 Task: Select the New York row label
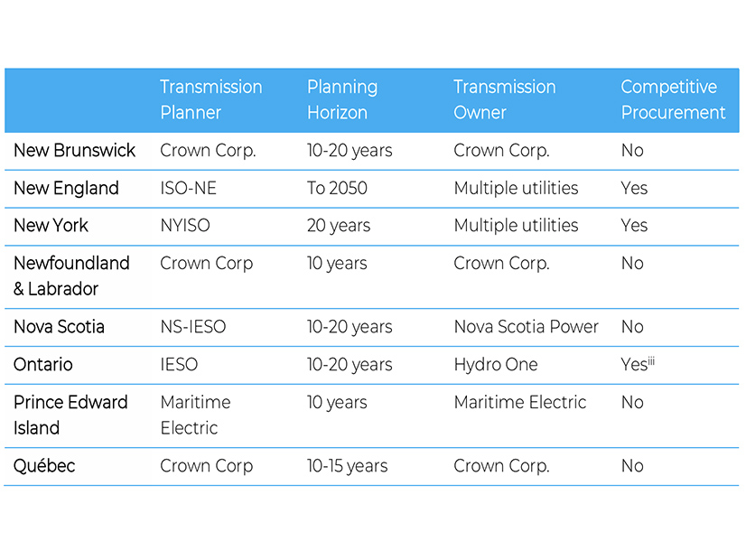(x=51, y=225)
